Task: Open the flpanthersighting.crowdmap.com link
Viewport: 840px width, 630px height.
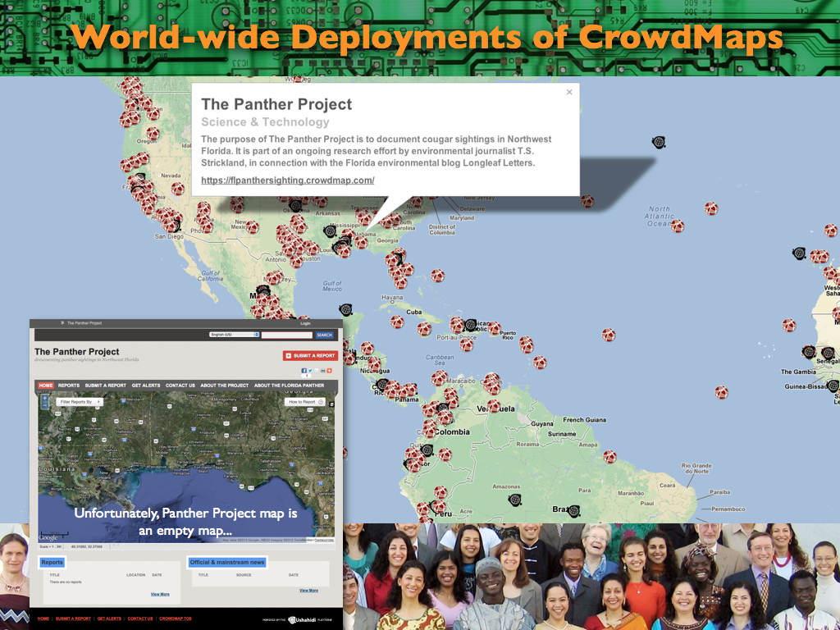Action: (287, 180)
